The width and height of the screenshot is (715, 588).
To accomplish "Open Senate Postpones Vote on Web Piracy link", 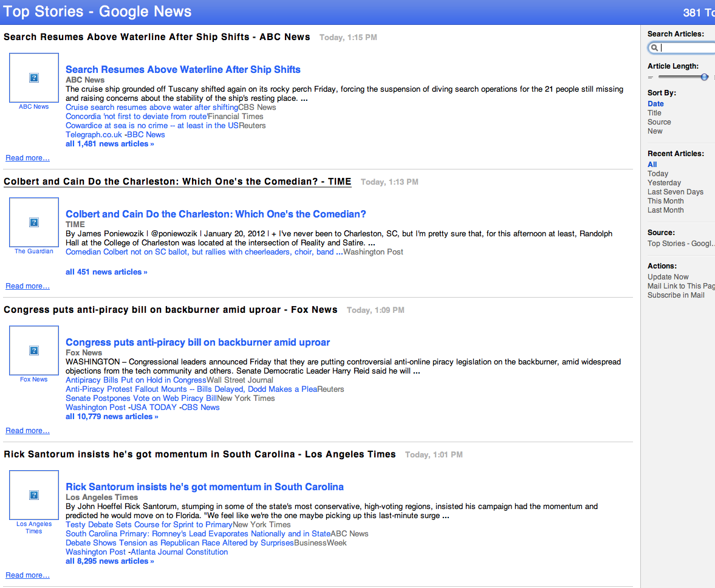I will tap(141, 398).
